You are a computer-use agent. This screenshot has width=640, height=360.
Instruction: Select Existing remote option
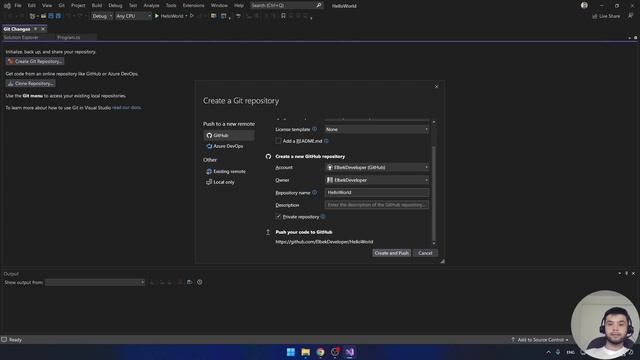coord(226,171)
